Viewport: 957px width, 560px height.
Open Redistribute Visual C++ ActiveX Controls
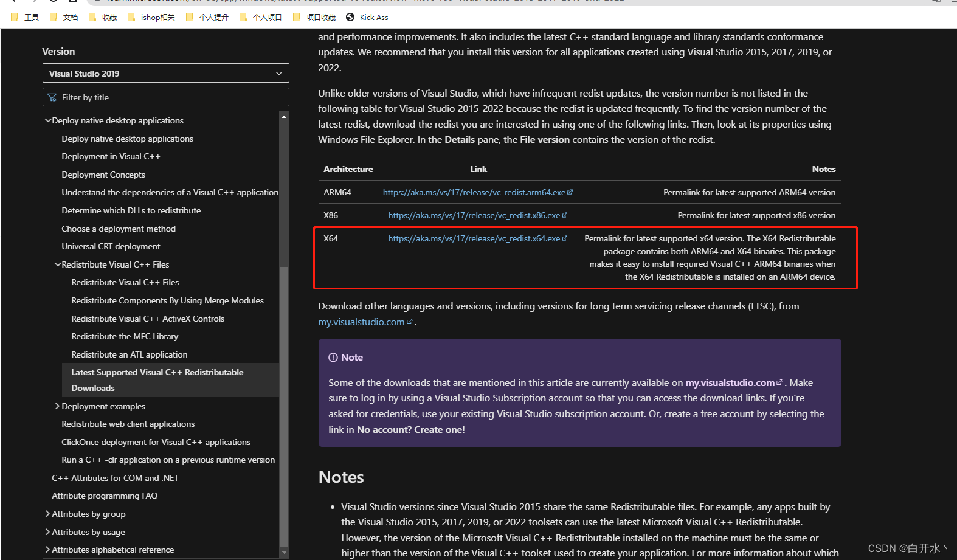coord(148,319)
